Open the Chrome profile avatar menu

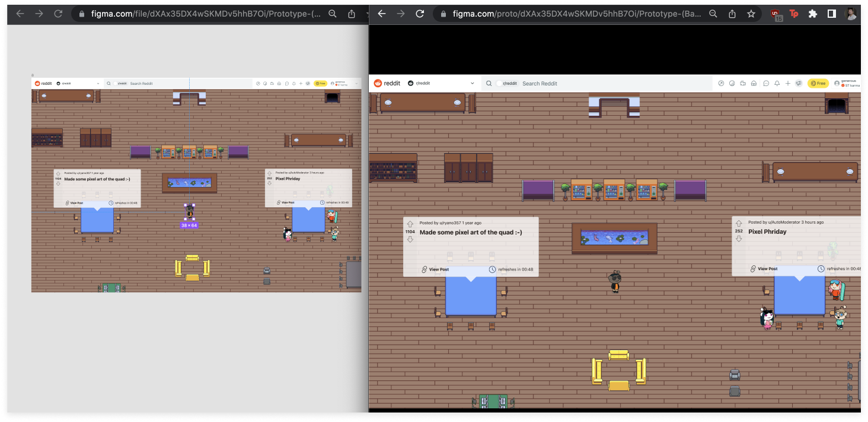click(x=852, y=14)
